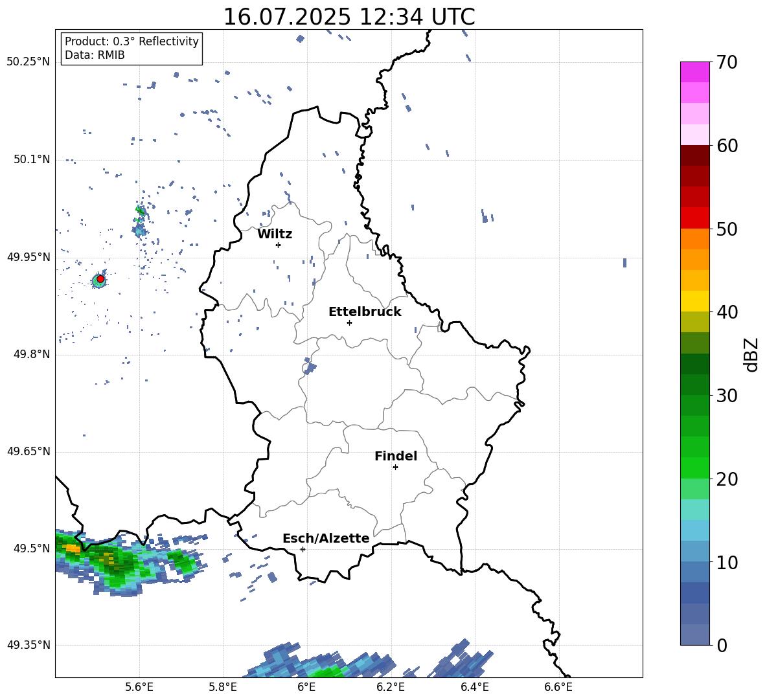
Task: Click the 60 value on colorbar
Action: coord(727,146)
